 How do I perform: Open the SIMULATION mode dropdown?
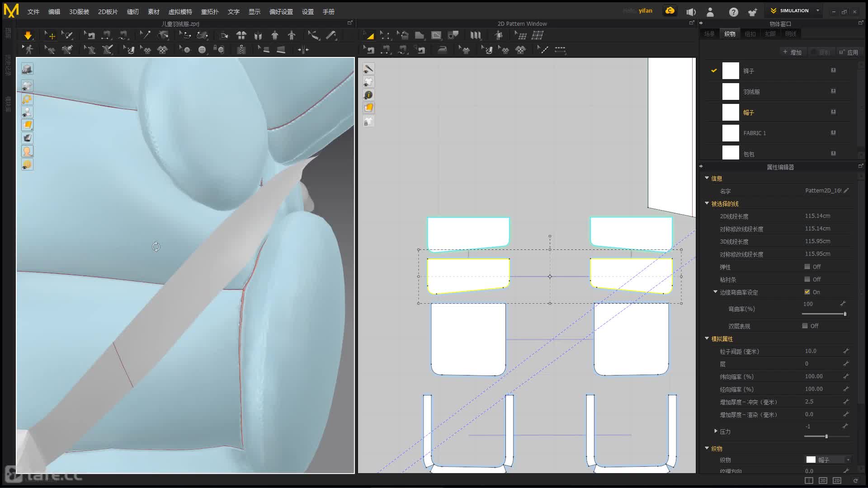click(795, 10)
